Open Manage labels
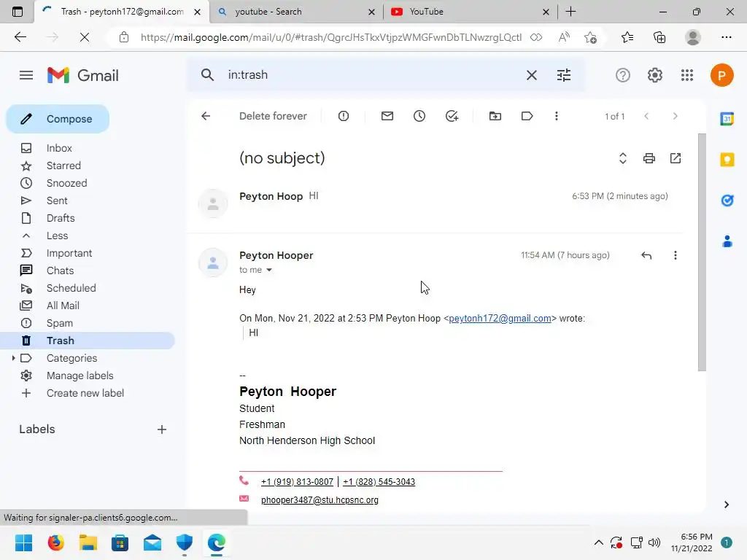Image resolution: width=747 pixels, height=560 pixels. point(80,376)
